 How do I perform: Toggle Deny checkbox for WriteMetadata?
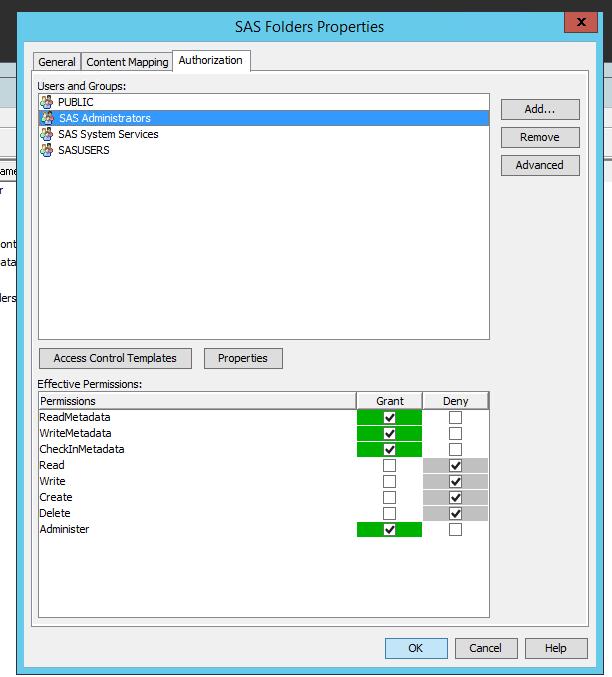[x=455, y=433]
